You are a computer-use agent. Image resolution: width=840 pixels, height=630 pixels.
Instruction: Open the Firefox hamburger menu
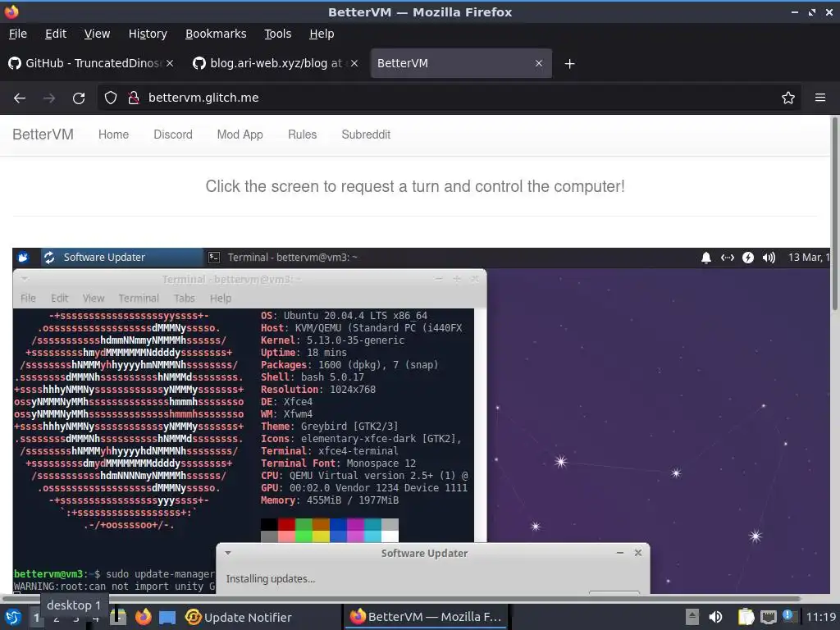coord(820,98)
